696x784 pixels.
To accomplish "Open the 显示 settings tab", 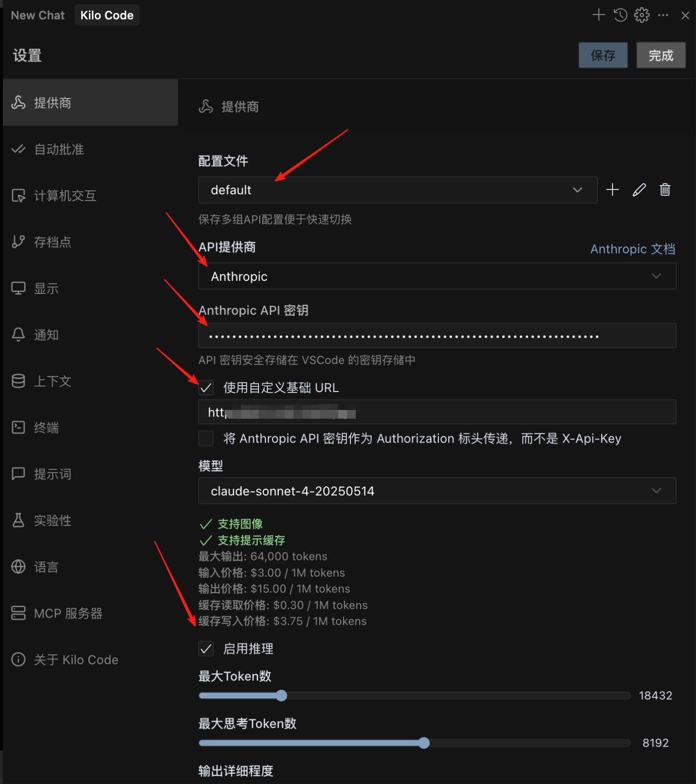I will pyautogui.click(x=90, y=289).
